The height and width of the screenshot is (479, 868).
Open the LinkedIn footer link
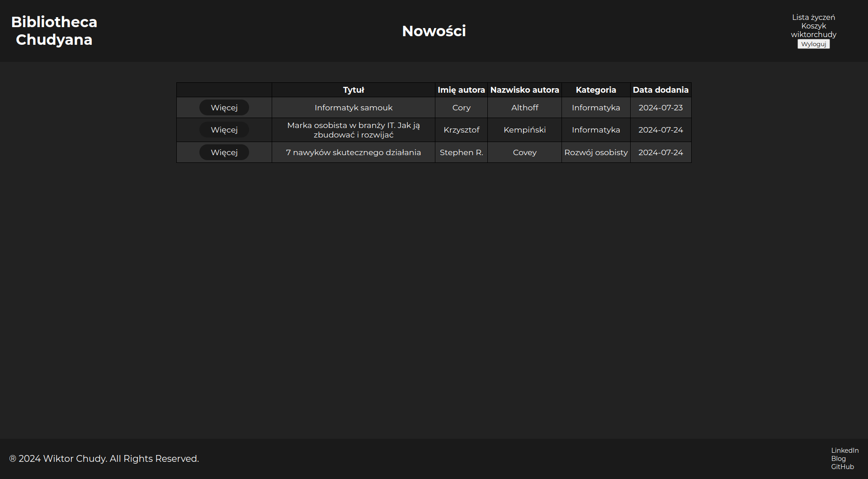click(844, 450)
